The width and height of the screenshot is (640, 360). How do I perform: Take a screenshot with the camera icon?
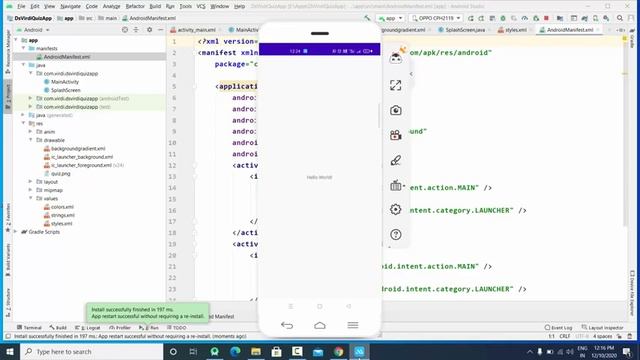[396, 110]
